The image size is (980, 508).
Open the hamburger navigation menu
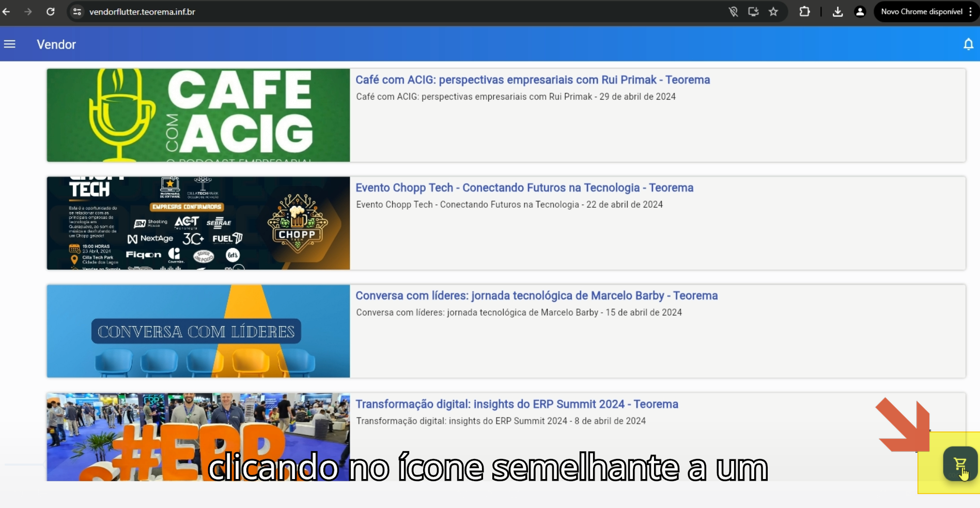10,44
